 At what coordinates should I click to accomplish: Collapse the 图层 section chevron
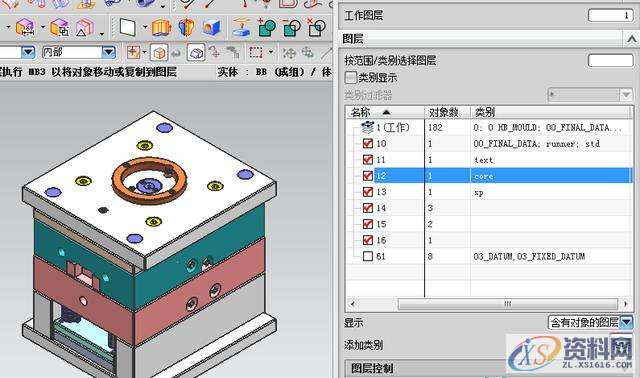tap(631, 39)
